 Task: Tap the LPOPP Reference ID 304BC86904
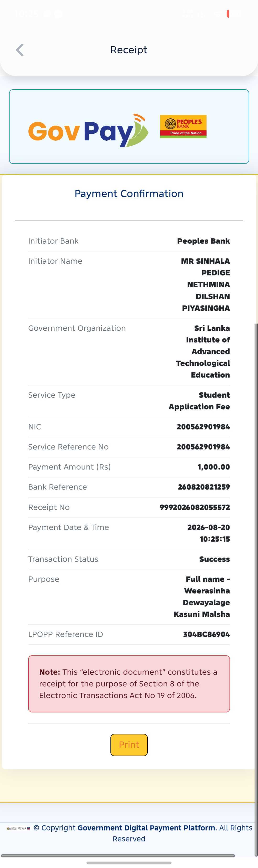click(206, 634)
